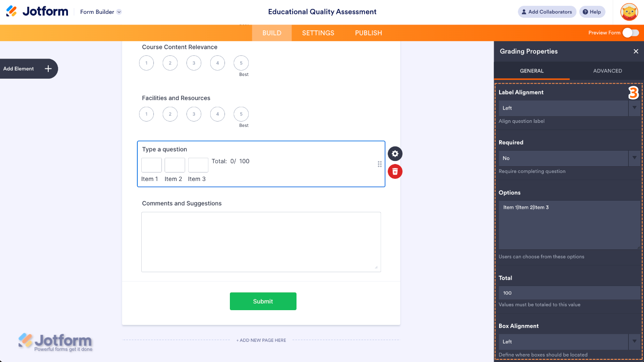Select rating 5 Best for Course Content Relevance
The height and width of the screenshot is (362, 644).
point(241,63)
